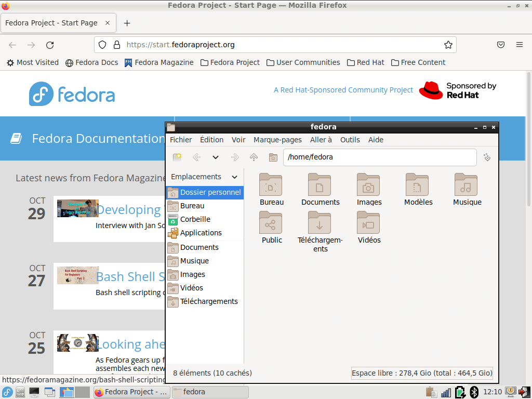
Task: Open tracking protection shield icon
Action: tap(102, 45)
